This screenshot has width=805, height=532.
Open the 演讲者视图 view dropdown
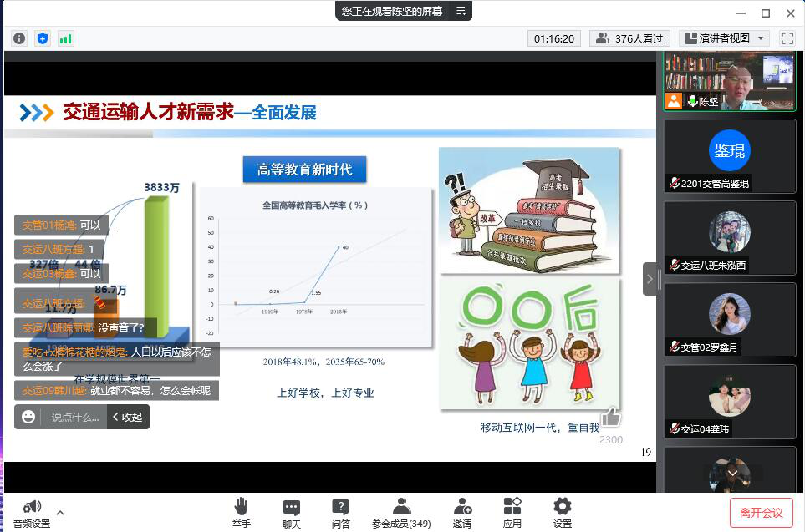coord(725,38)
